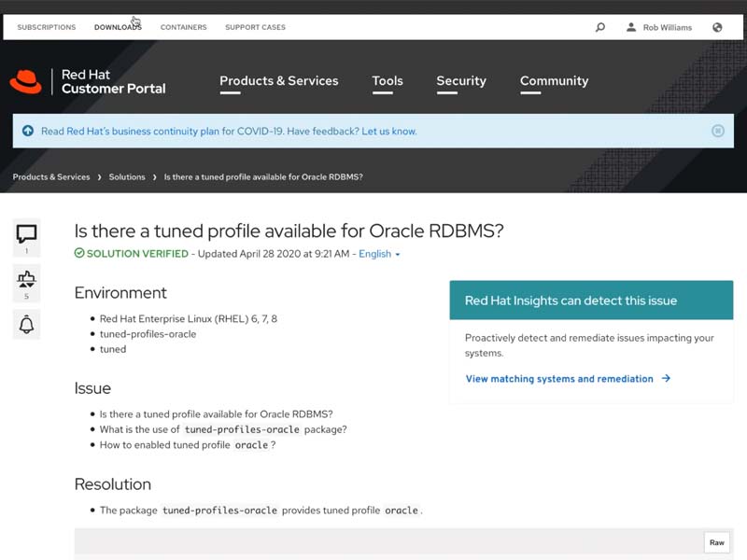Click the gray code block area beside Raw
Viewport: 747px width, 560px height.
coord(388,544)
